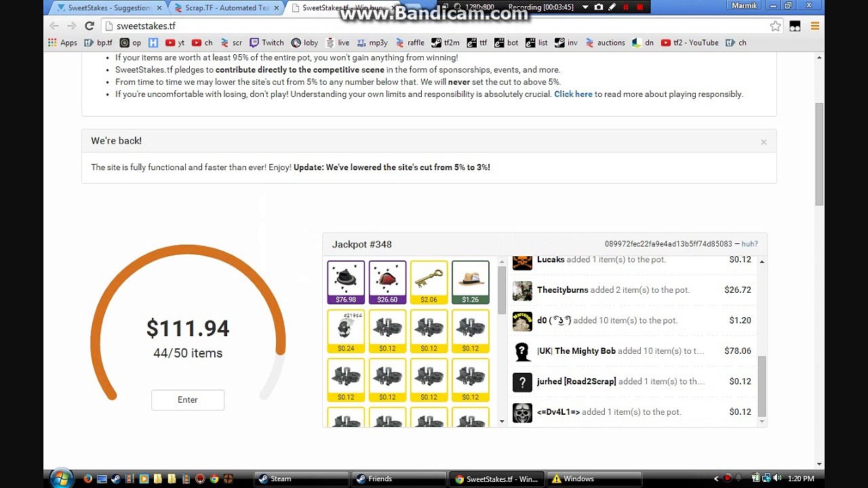
Task: Click the d0 player avatar
Action: tap(522, 321)
